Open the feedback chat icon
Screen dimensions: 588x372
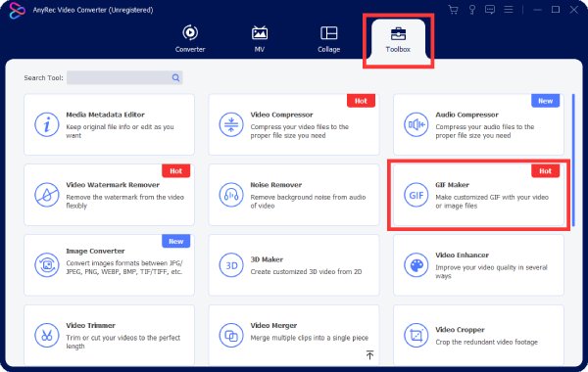coord(490,10)
